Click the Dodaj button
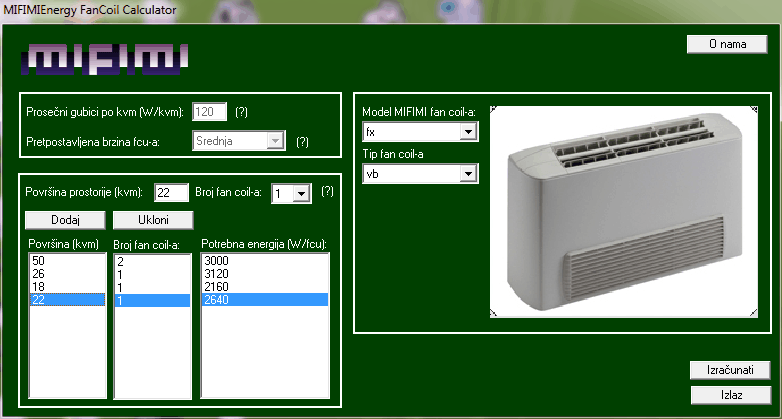This screenshot has width=782, height=419. click(x=65, y=219)
